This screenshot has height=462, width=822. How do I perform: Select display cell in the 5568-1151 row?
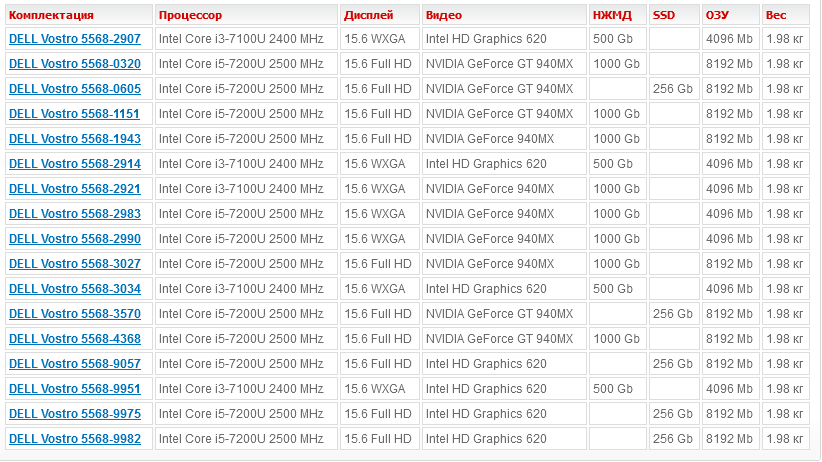[x=380, y=114]
